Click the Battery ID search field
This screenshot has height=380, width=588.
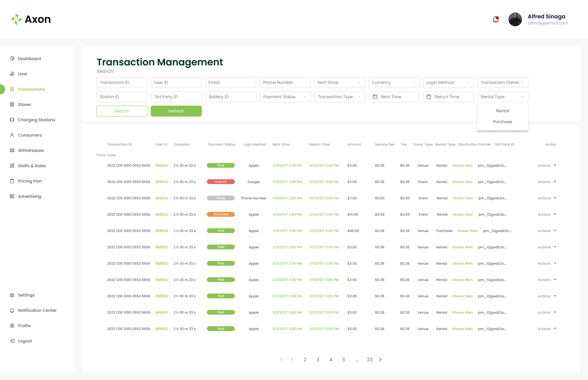231,97
